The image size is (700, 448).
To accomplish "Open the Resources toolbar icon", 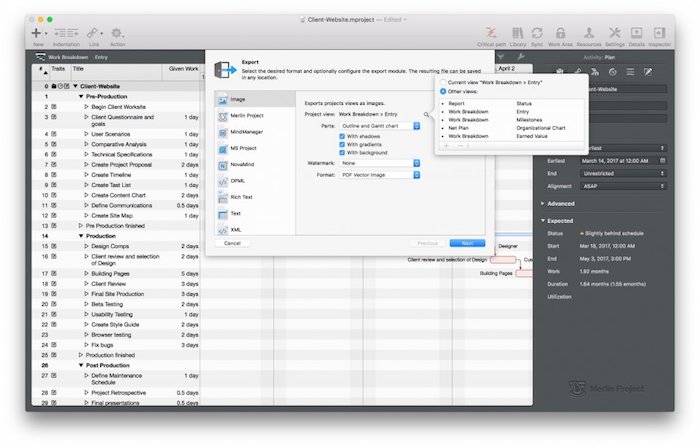I will (x=589, y=33).
